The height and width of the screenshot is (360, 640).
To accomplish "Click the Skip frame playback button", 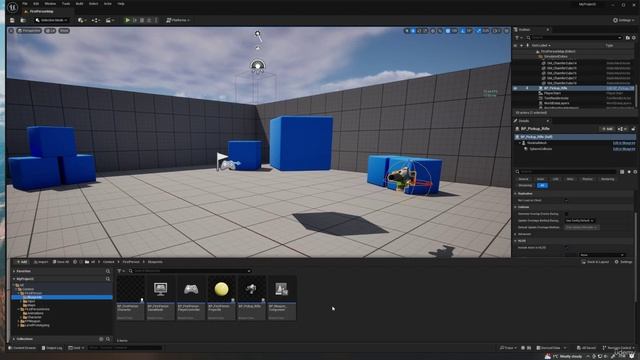I will click(135, 20).
